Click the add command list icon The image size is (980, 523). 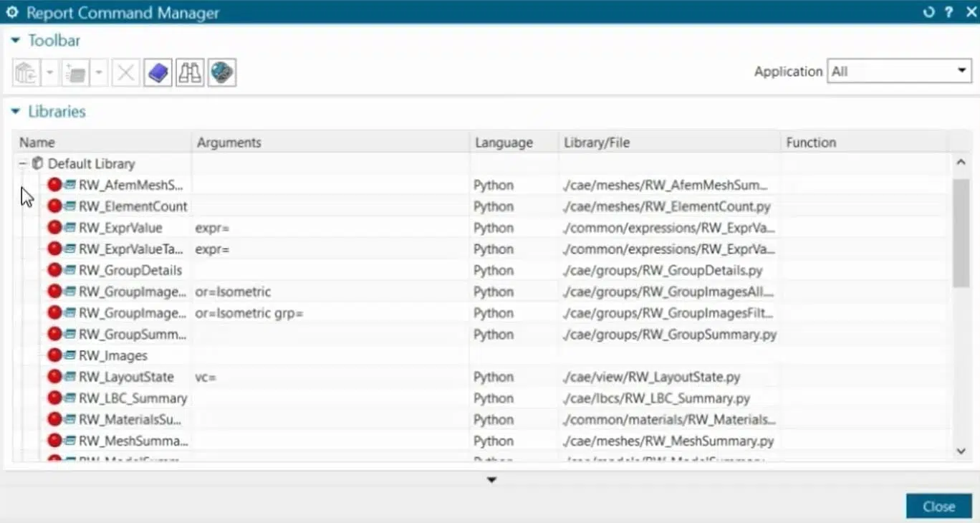click(75, 72)
